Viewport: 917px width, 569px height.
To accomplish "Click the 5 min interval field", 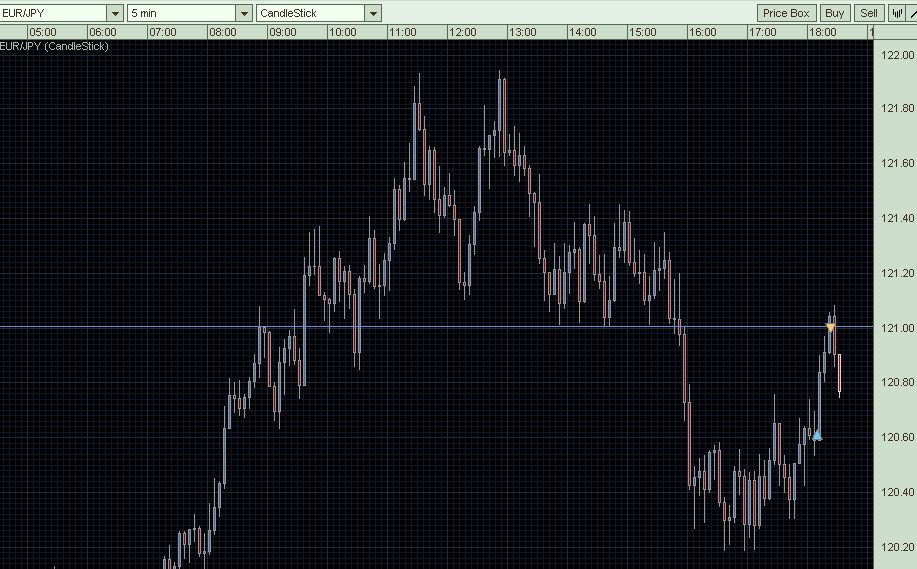I will 182,13.
